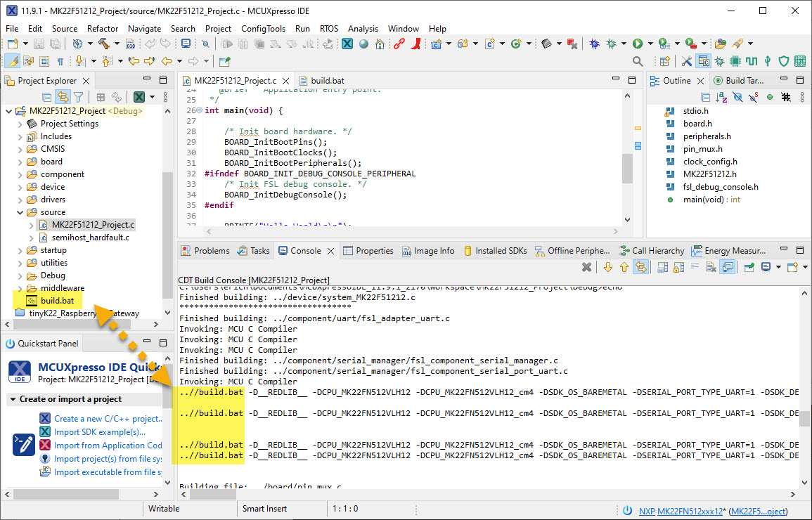Click the green Run play icon
This screenshot has height=520, width=812.
click(x=638, y=44)
